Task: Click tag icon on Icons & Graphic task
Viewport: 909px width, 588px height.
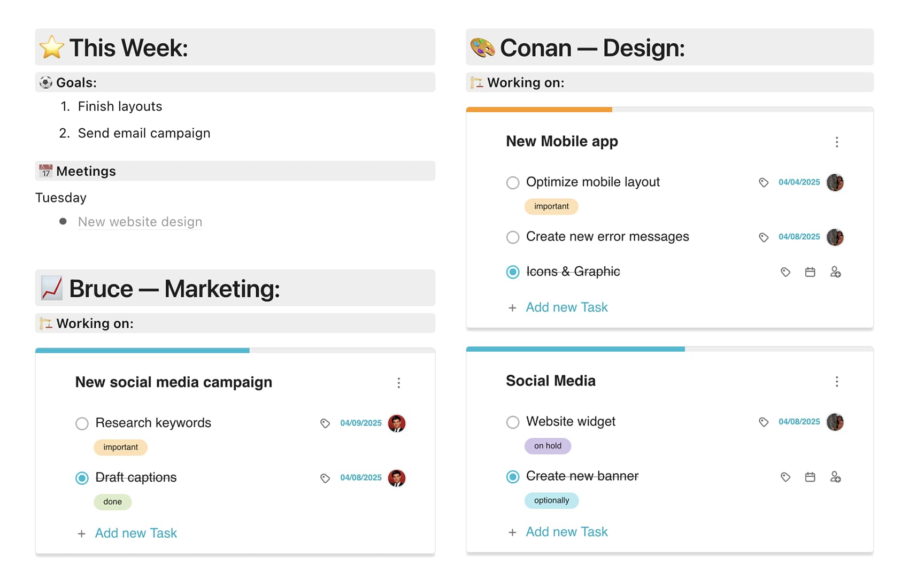Action: coord(785,272)
